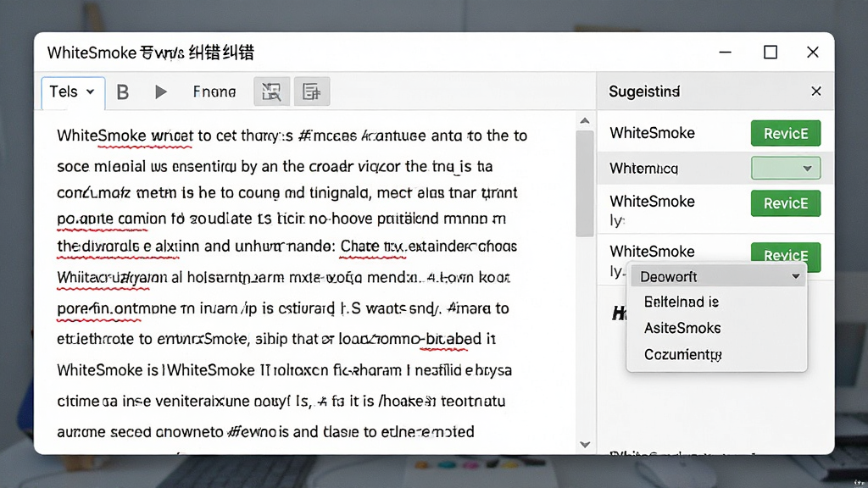Click the scrollbar down arrow

585,444
